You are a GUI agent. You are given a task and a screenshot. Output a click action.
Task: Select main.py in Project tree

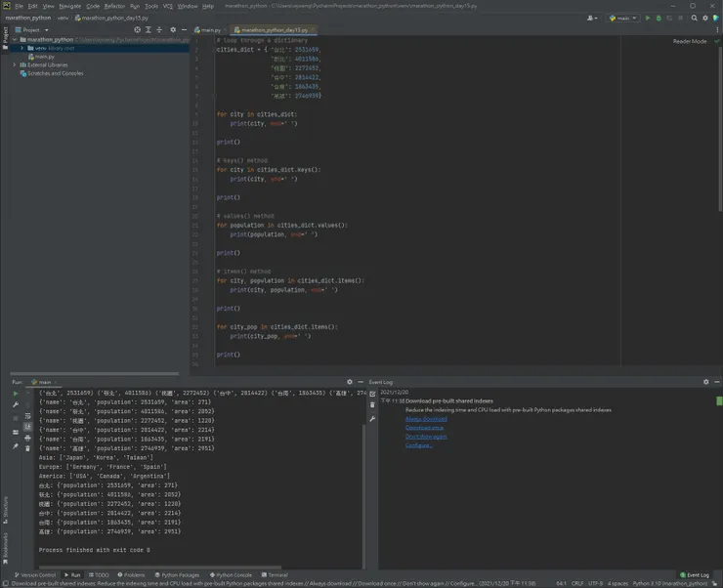click(x=41, y=57)
